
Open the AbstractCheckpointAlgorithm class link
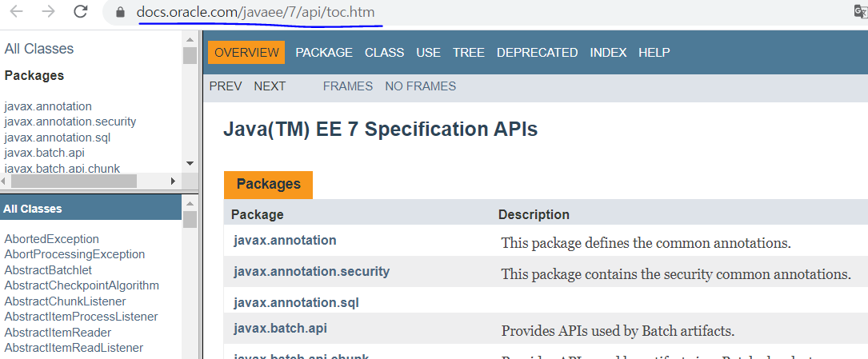pos(82,285)
